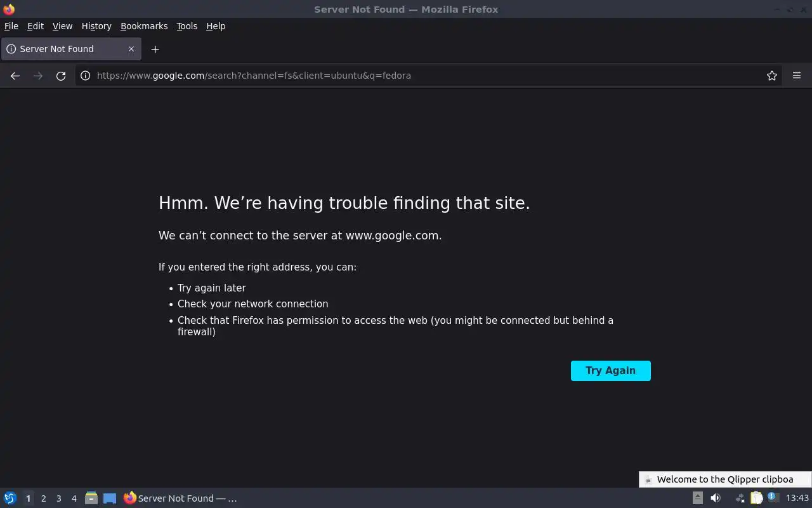
Task: Click the Welcome to the Qlipper clipboard notification
Action: [x=725, y=479]
